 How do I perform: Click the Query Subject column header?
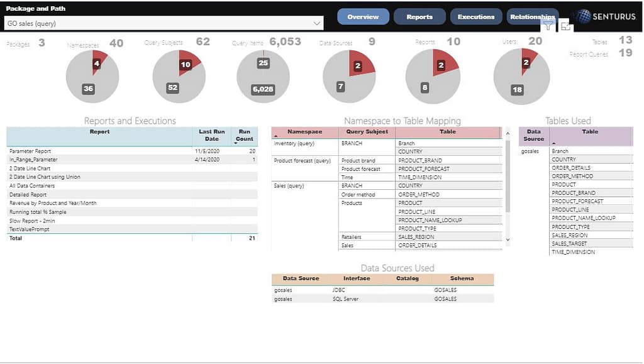[x=367, y=132]
